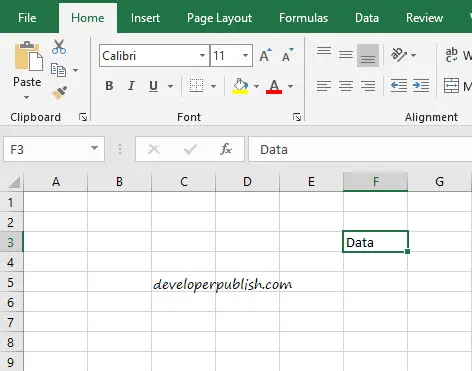This screenshot has height=371, width=472.
Task: Click the Orientation text angle icon
Action: [x=399, y=55]
